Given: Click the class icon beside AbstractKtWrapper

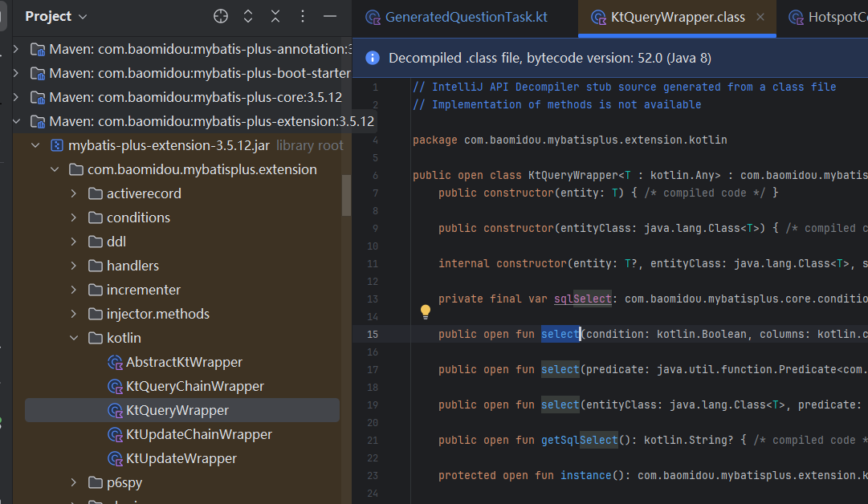Looking at the screenshot, I should tap(115, 363).
